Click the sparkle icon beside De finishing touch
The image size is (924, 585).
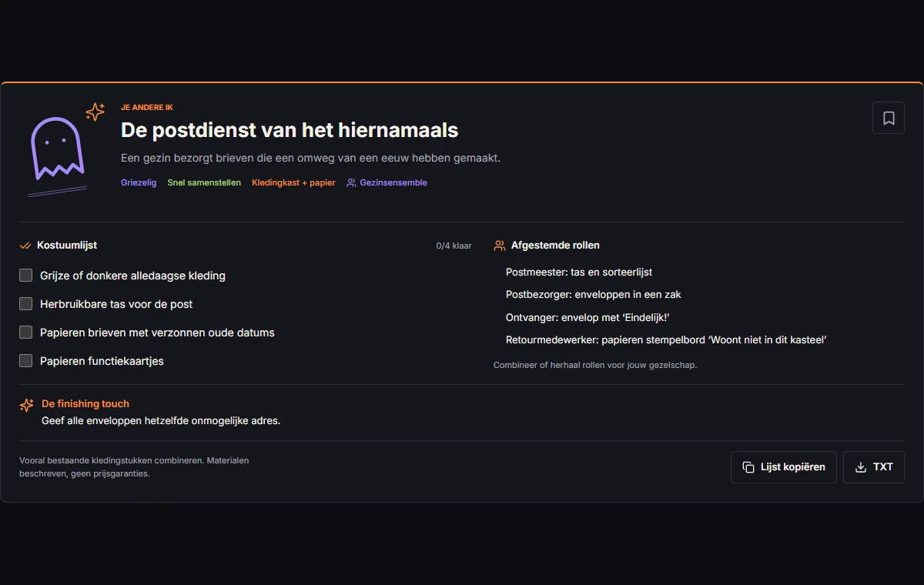click(27, 405)
